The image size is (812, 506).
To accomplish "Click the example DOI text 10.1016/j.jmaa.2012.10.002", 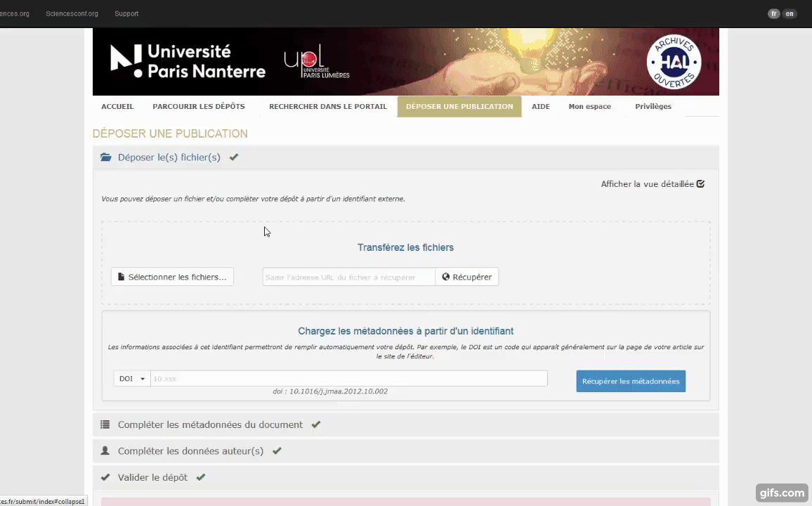I will (x=338, y=391).
